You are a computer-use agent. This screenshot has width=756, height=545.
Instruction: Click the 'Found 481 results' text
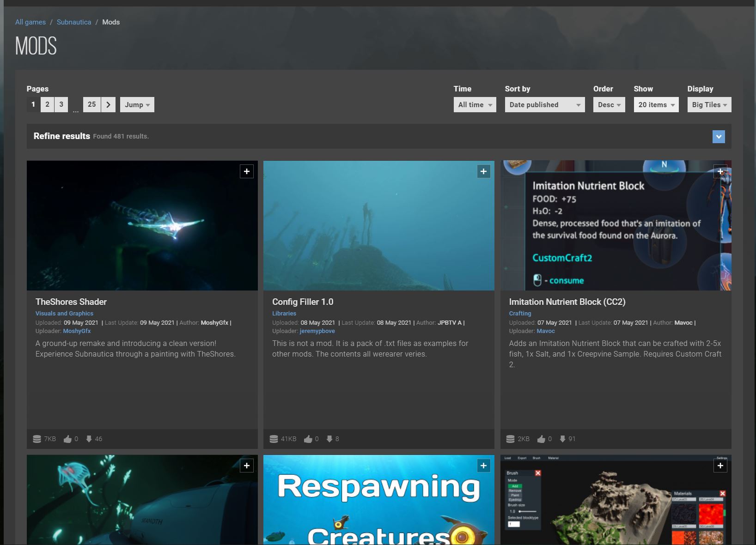(x=121, y=136)
